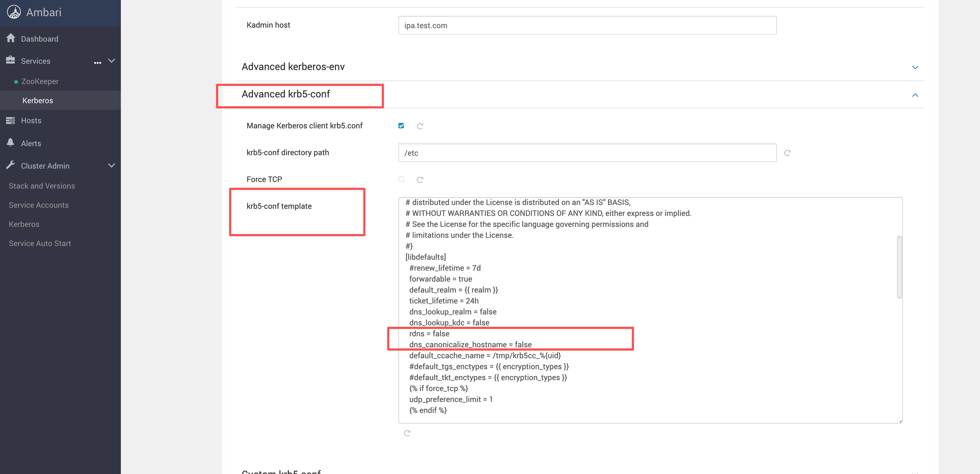Screen dimensions: 980x474
Task: Open Service Auto Start page
Action: [40, 243]
